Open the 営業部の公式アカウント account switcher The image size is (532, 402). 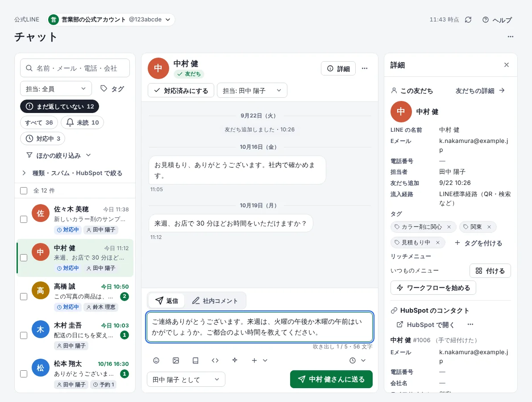click(x=111, y=20)
